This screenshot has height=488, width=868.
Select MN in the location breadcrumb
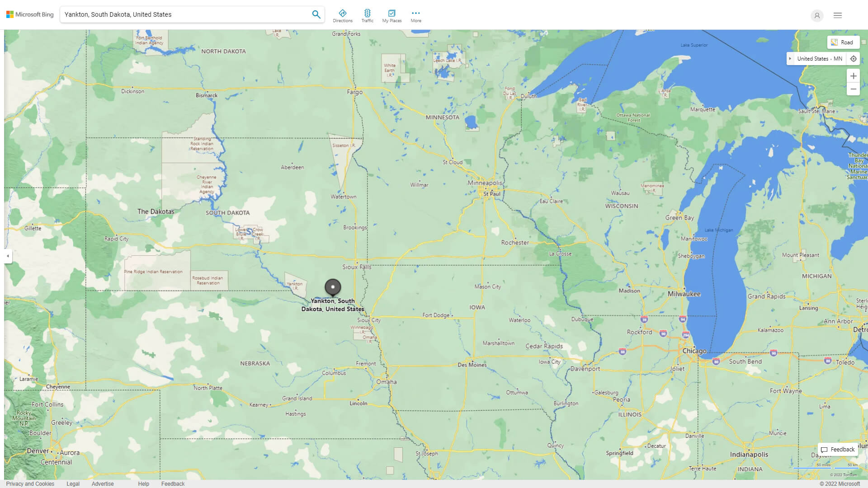pos(839,58)
